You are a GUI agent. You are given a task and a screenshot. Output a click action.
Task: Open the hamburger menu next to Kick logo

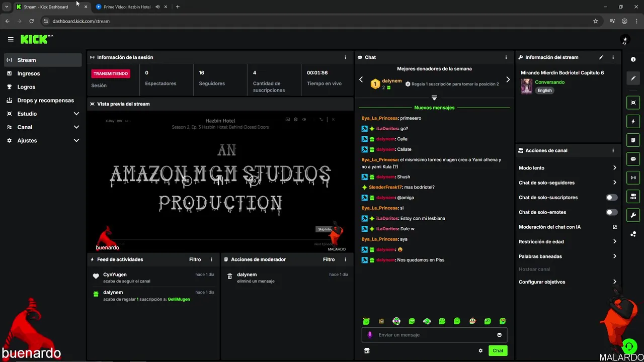point(11,39)
